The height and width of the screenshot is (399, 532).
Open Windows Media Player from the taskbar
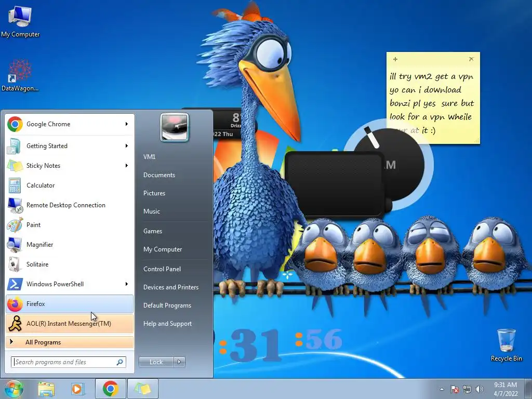coord(78,389)
